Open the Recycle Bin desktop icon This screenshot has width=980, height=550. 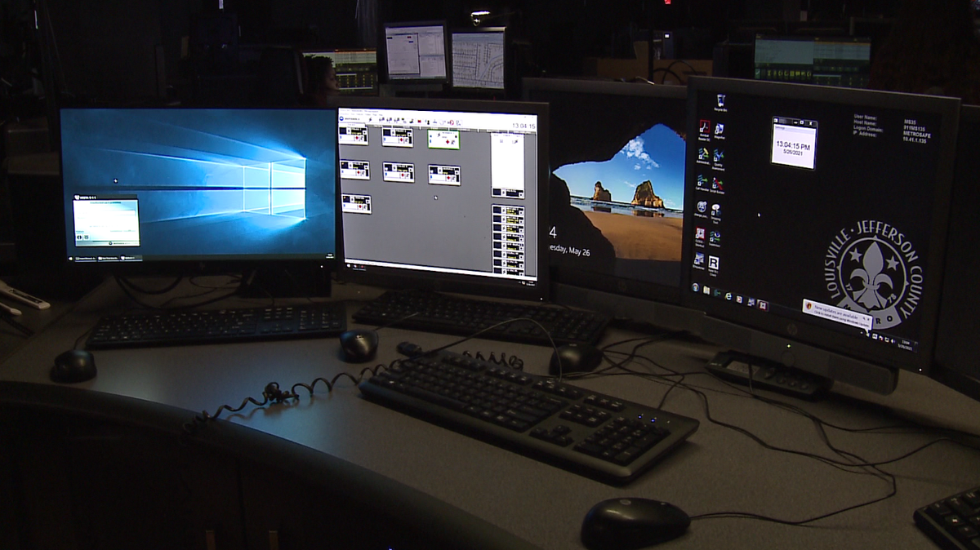coord(720,102)
